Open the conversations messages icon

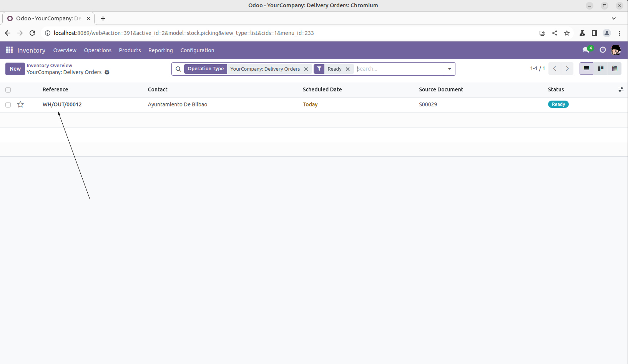pyautogui.click(x=586, y=50)
